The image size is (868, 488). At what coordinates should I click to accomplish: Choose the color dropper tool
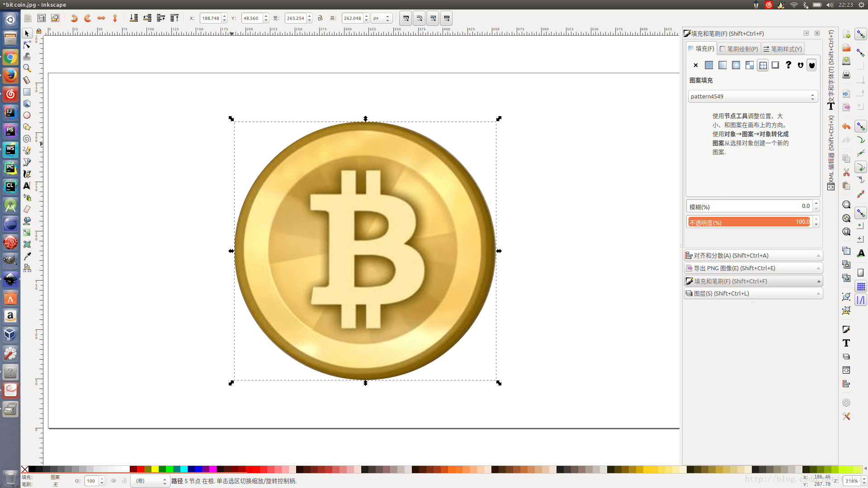27,256
